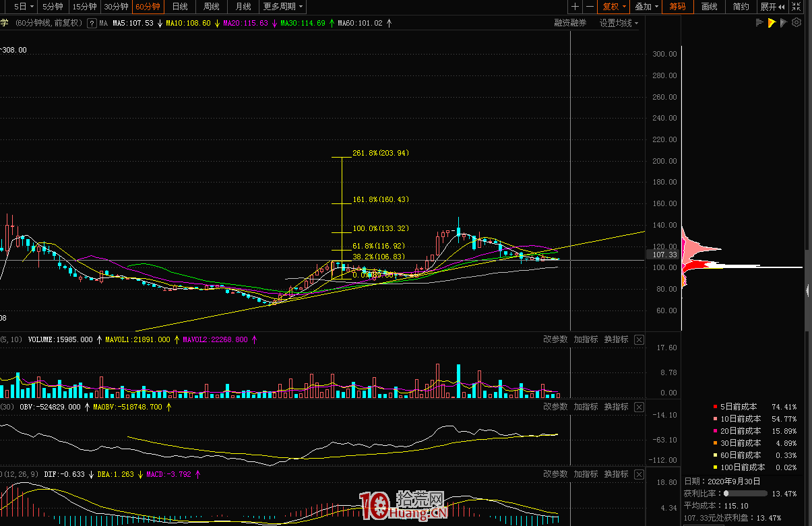Screen dimensions: 812x526
Task: Click the zoom out minus icon
Action: click(x=590, y=7)
